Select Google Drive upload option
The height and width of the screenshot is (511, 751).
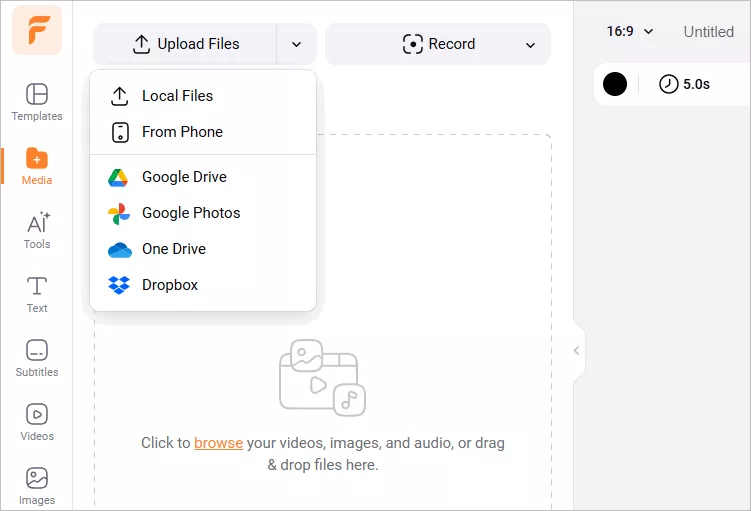click(x=203, y=177)
